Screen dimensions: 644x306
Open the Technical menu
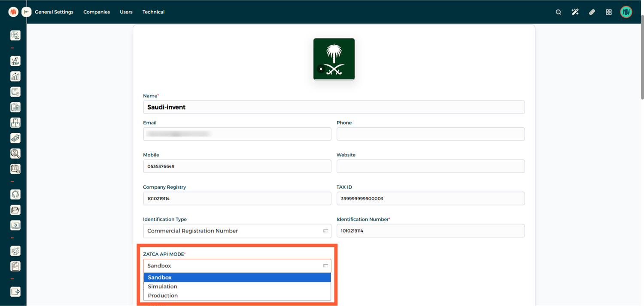coord(153,12)
